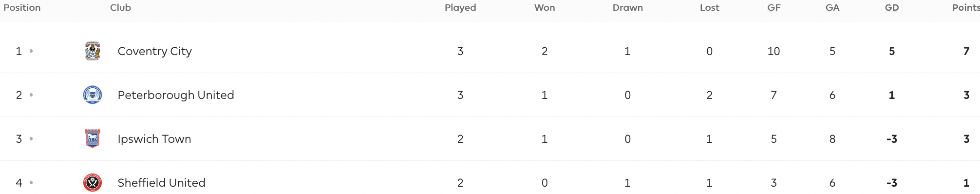This screenshot has width=980, height=194.
Task: Click the position dot beside rank 3
Action: (31, 139)
